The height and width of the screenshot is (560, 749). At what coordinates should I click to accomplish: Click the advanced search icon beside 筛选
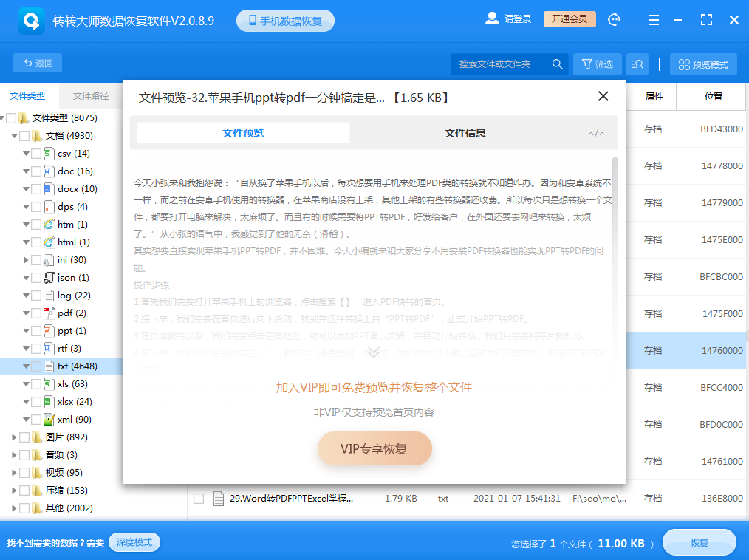(637, 64)
